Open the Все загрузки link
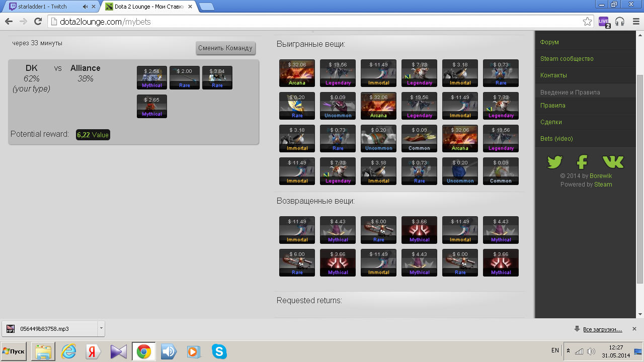This screenshot has width=644, height=362. 602,329
